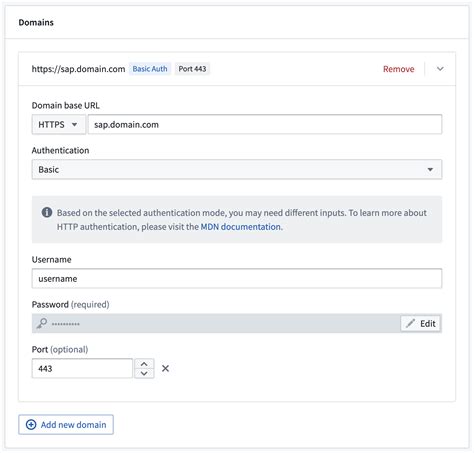Screen dimensions: 474x453
Task: Edit the stored password
Action: click(x=421, y=323)
